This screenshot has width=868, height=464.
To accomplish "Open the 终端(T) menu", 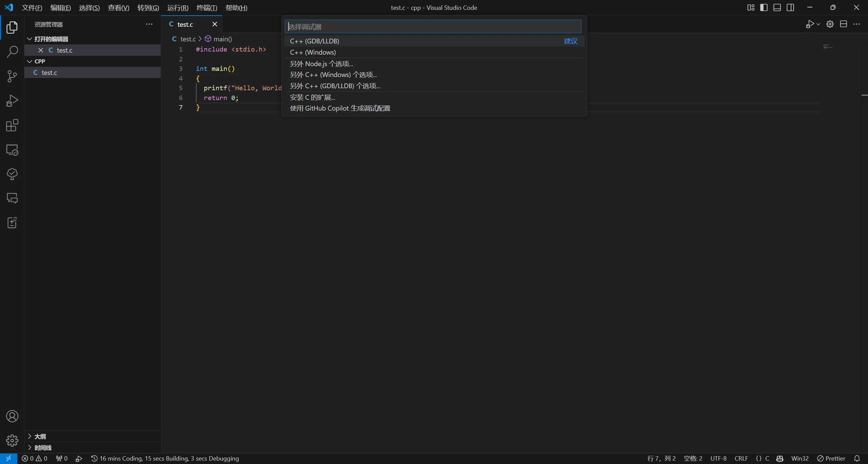I will point(207,7).
